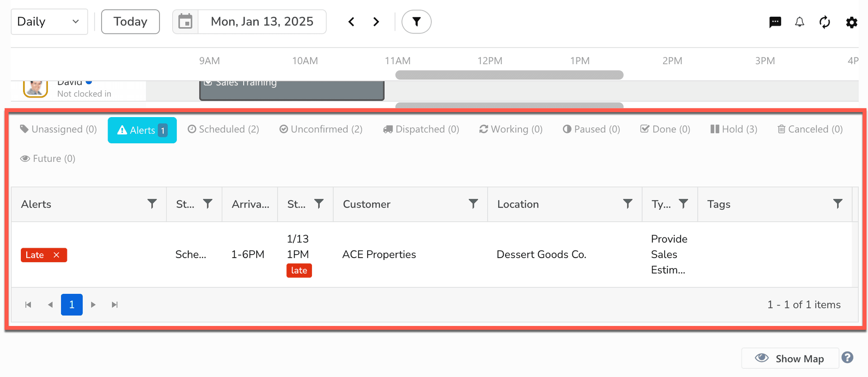Screen dimensions: 868x377
Task: Click the Mon, Jan 13, 2025 date field
Action: pyautogui.click(x=262, y=22)
